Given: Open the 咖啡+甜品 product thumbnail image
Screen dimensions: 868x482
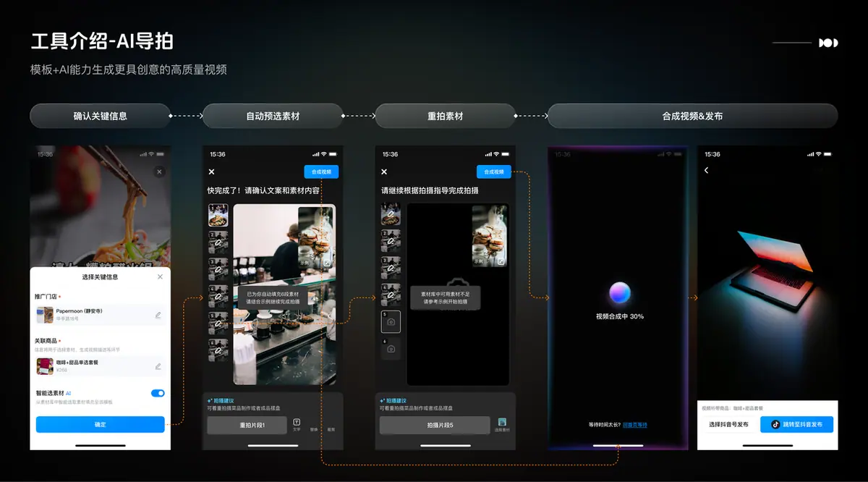Looking at the screenshot, I should (46, 366).
